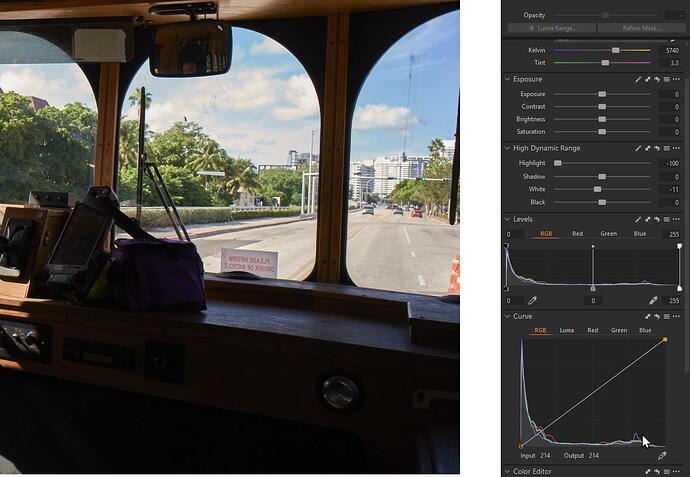The height and width of the screenshot is (477, 690).
Task: Click the Saturation slider handle
Action: tap(602, 132)
